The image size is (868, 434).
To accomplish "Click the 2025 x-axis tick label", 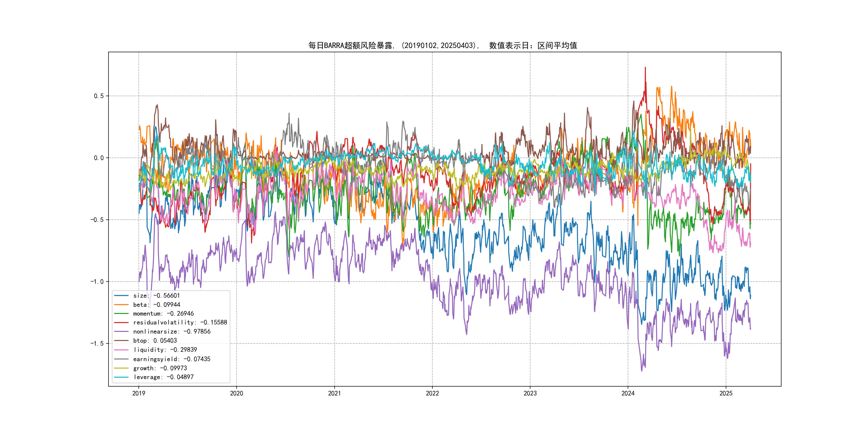I will (x=726, y=393).
